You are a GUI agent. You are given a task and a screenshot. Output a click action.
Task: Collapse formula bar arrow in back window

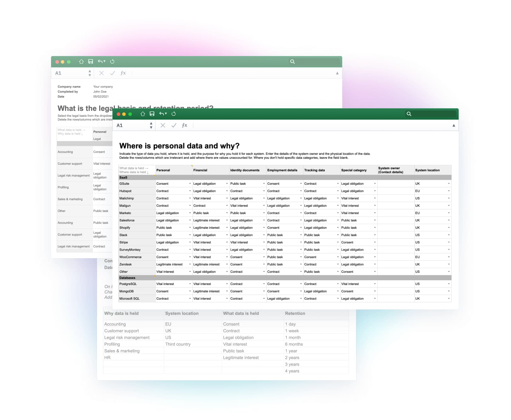(337, 73)
